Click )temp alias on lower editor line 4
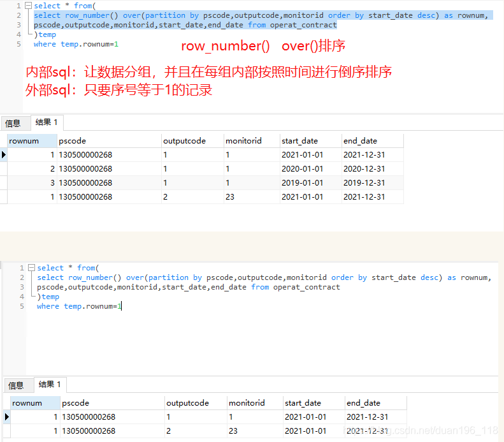Image resolution: width=504 pixels, height=442 pixels. [48, 297]
